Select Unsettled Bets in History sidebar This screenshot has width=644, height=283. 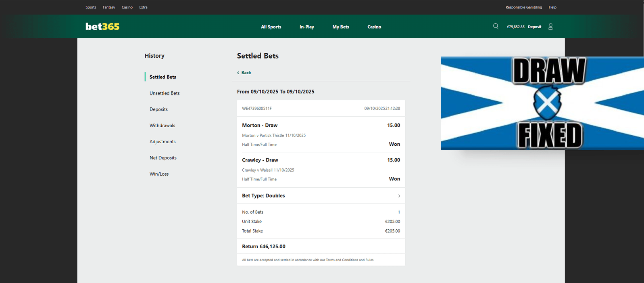[165, 93]
